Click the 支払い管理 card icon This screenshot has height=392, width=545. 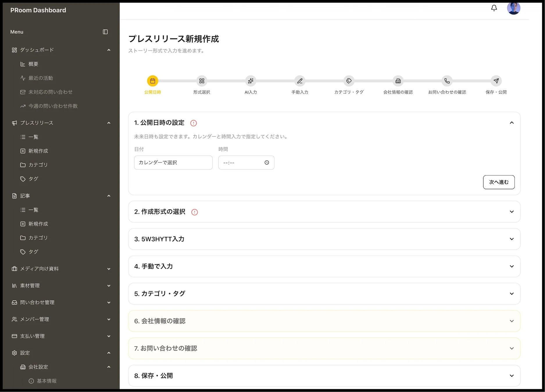tap(14, 336)
